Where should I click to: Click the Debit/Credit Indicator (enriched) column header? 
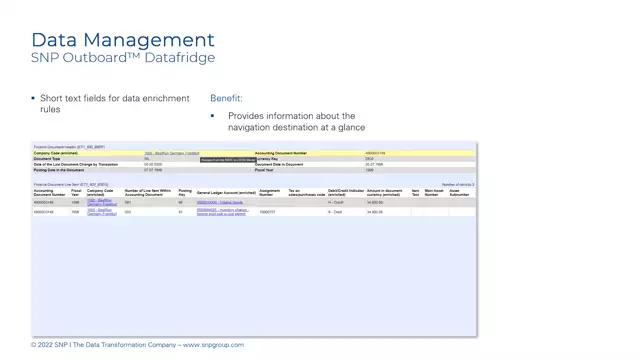(346, 193)
